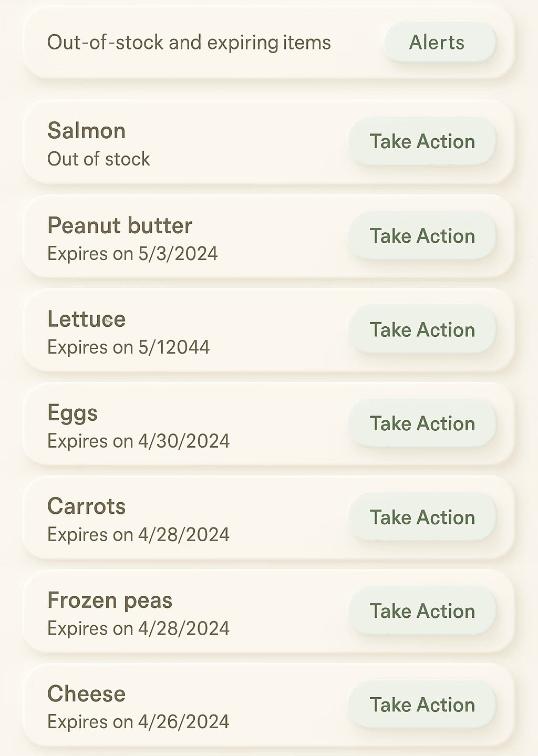The height and width of the screenshot is (756, 538).
Task: Take action on Lettuce item
Action: (x=422, y=330)
